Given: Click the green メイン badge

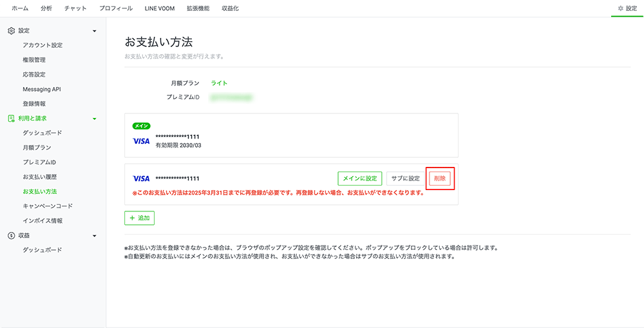Looking at the screenshot, I should 141,126.
